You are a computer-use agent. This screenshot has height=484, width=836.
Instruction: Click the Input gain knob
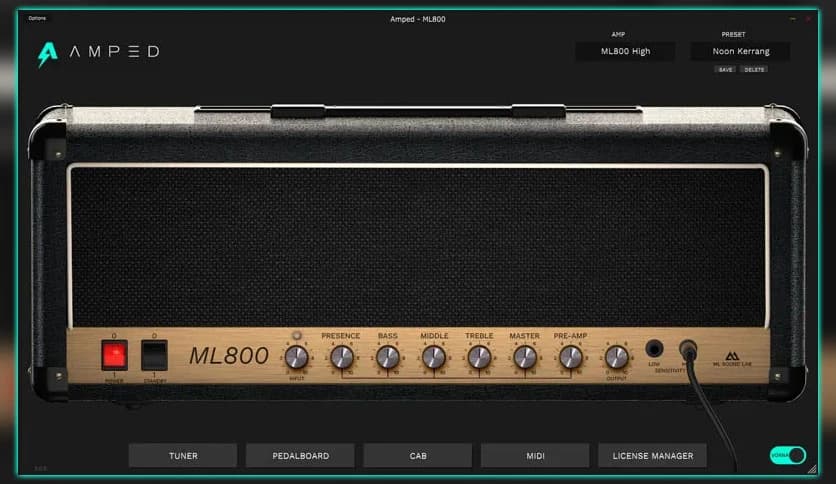pos(296,357)
